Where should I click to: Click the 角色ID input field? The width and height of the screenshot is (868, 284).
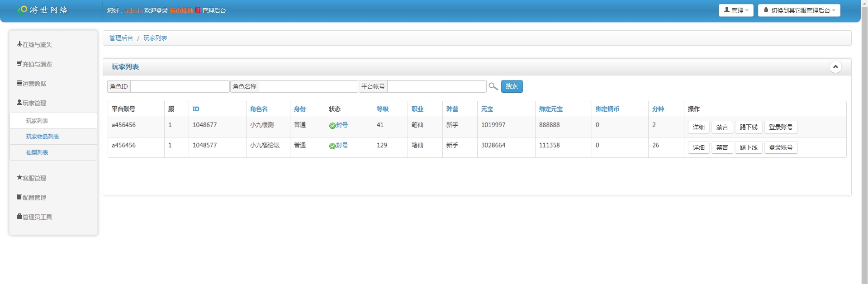tap(180, 86)
